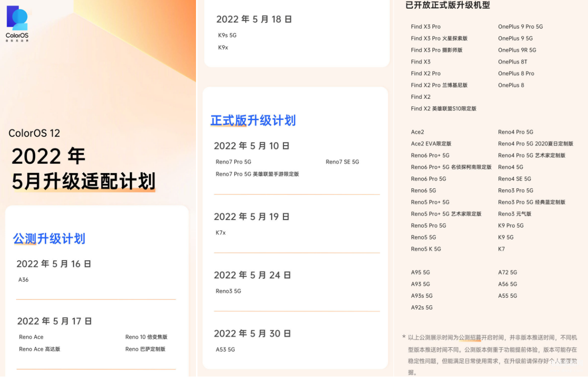Click Reno5 Pro+ 5G 艺术家限定版 entry
This screenshot has height=377, width=588.
click(446, 214)
